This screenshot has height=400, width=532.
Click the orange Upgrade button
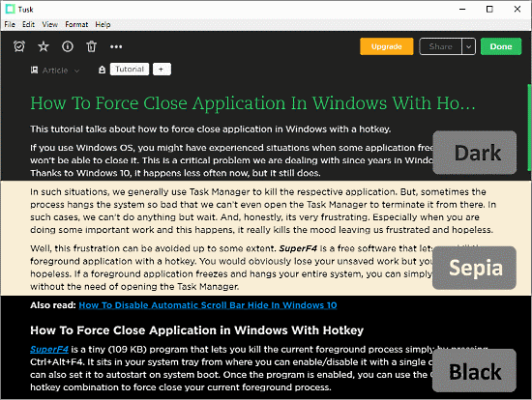point(387,46)
